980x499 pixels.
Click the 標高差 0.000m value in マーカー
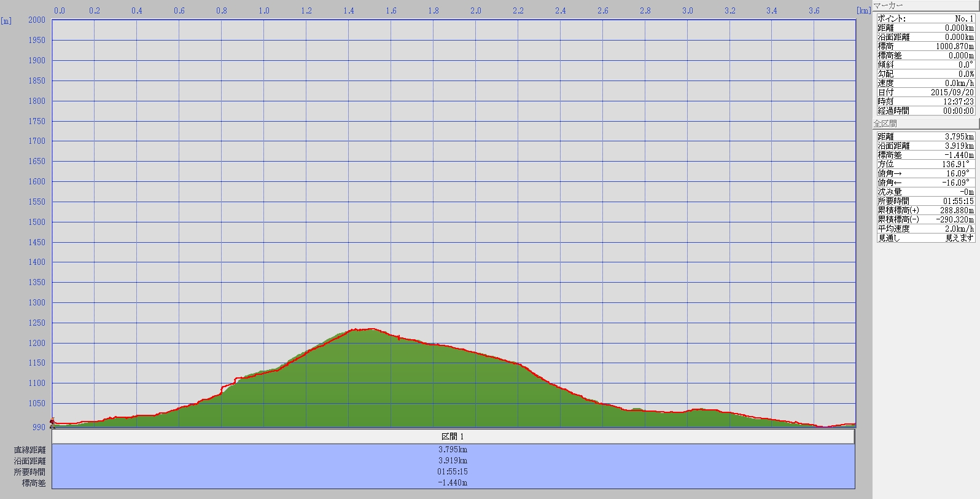click(x=961, y=55)
